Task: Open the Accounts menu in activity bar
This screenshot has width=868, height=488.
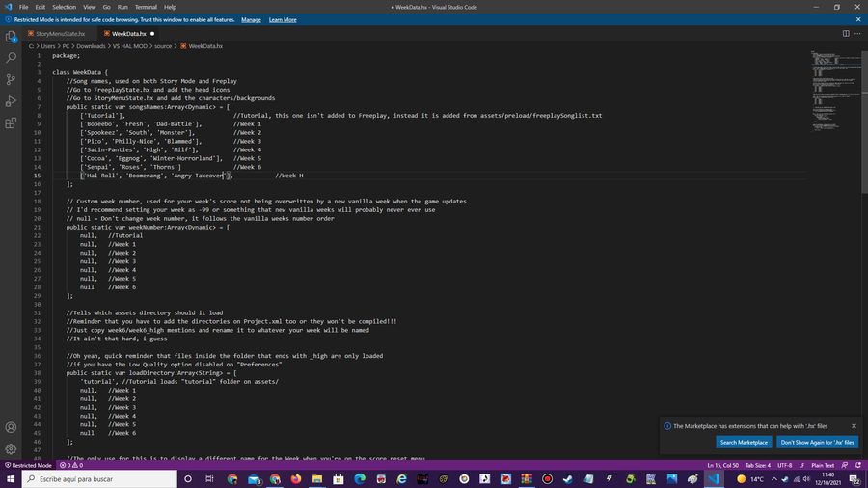Action: 11,427
